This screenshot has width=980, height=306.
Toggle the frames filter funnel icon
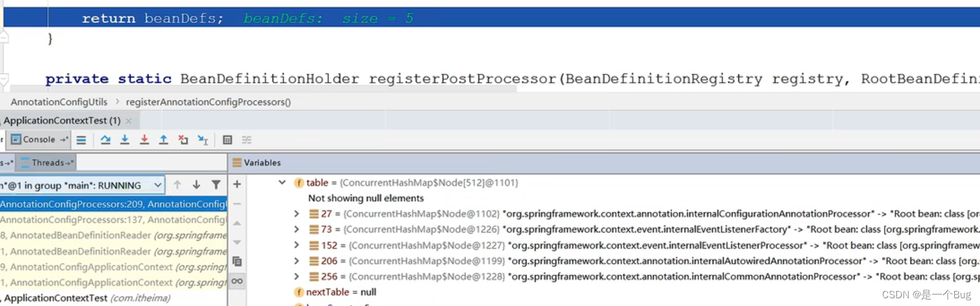coord(216,185)
